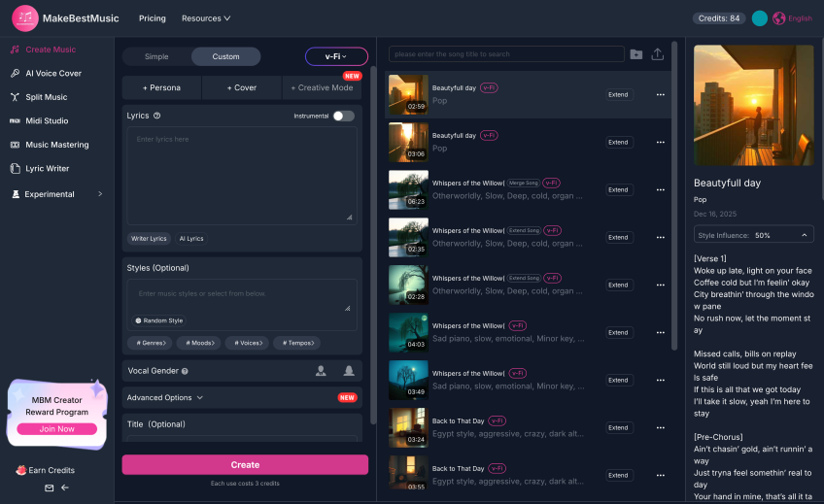The image size is (824, 504).
Task: Open options for Back to That Day 03:24
Action: tap(660, 428)
